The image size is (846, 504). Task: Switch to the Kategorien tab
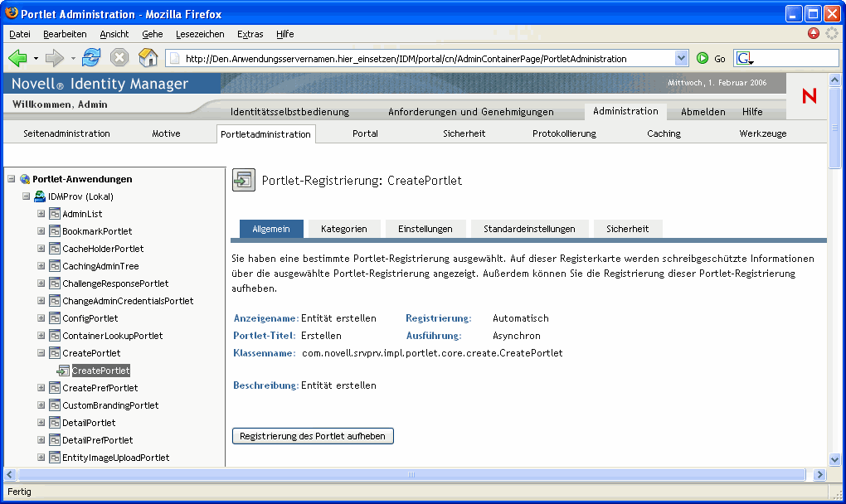[343, 229]
